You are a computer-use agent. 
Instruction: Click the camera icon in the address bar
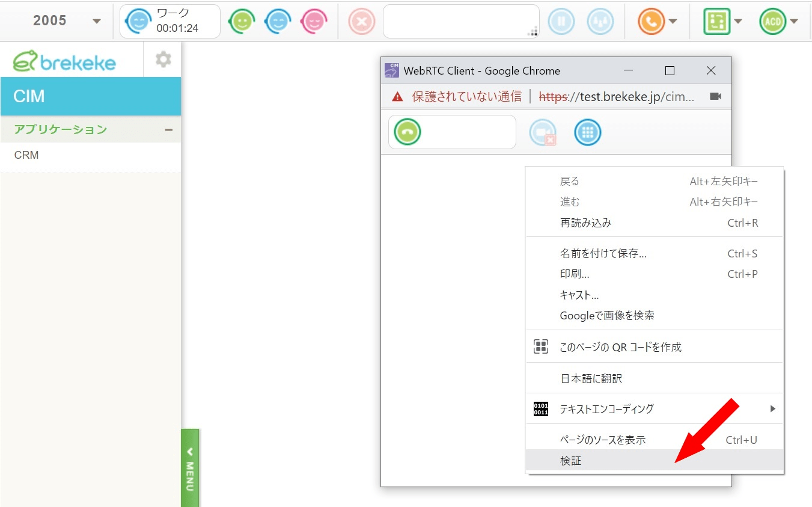click(x=715, y=96)
